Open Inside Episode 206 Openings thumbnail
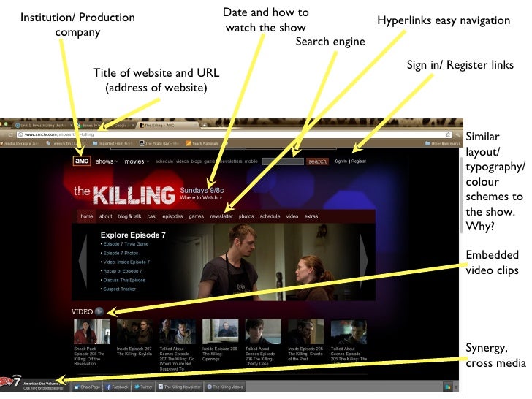Screen dimensions: 532x399 tap(220, 332)
